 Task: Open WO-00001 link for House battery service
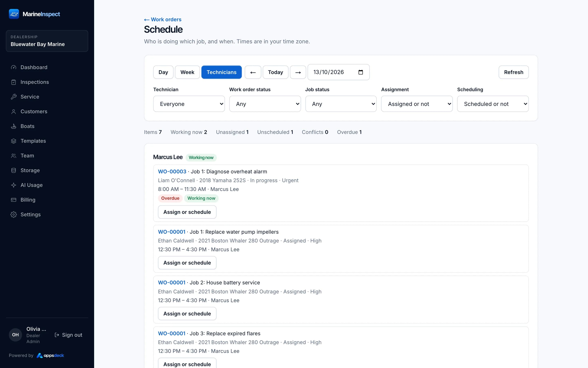coord(171,283)
